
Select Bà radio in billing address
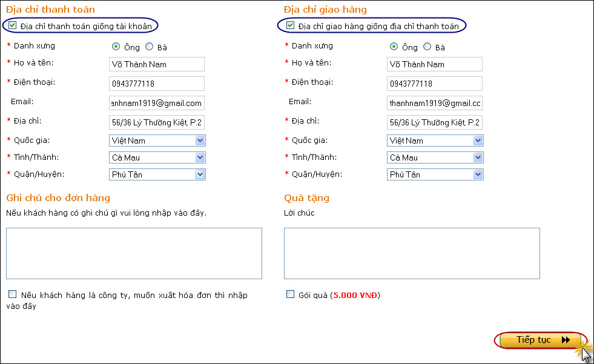(149, 47)
